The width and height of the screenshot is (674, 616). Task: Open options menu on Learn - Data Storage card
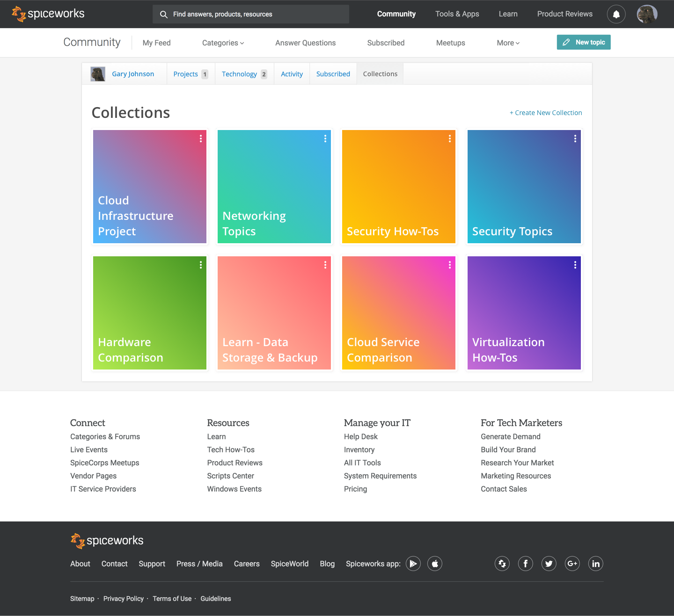point(325,265)
